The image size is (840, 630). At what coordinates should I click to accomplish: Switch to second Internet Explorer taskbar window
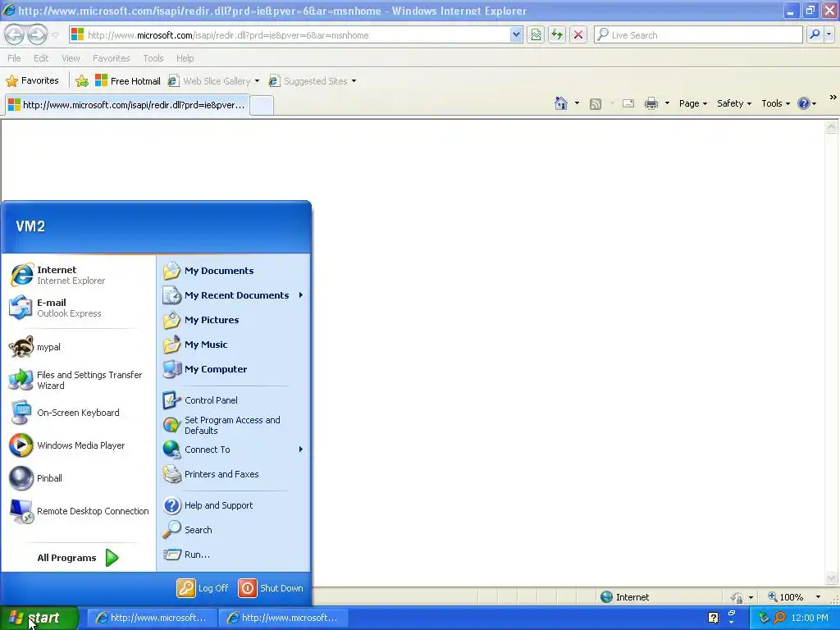coord(283,618)
